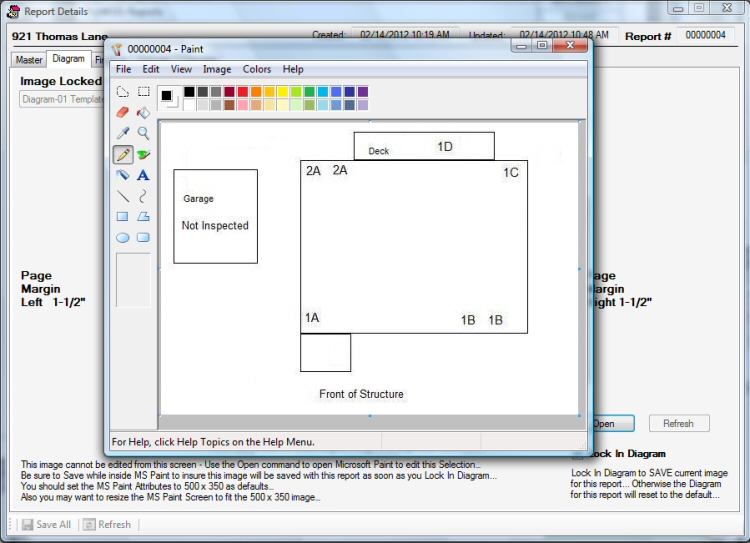
Task: Select the Free-Form Select tool in Paint
Action: point(123,91)
